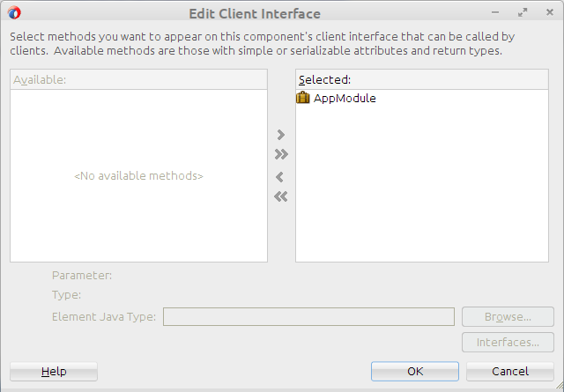The width and height of the screenshot is (564, 392).
Task: Cancel the dialog
Action: (x=509, y=372)
